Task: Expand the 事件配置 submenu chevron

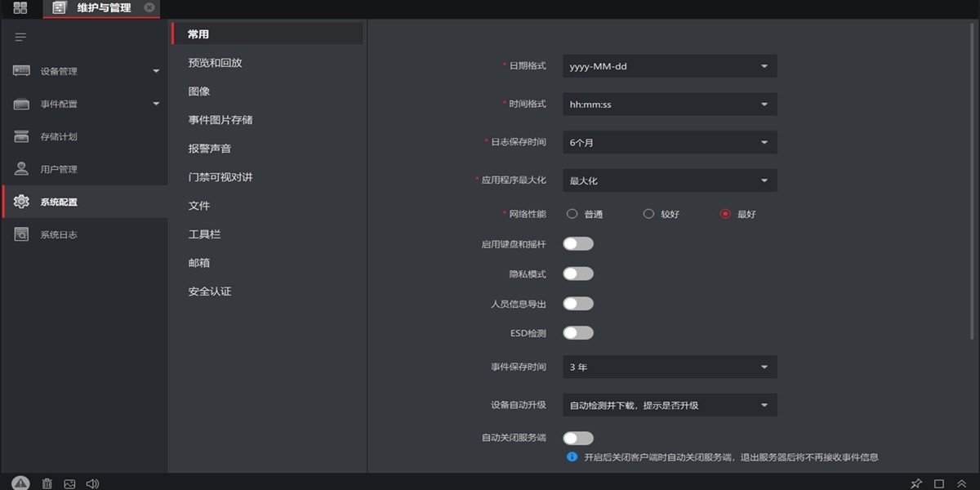Action: (155, 103)
